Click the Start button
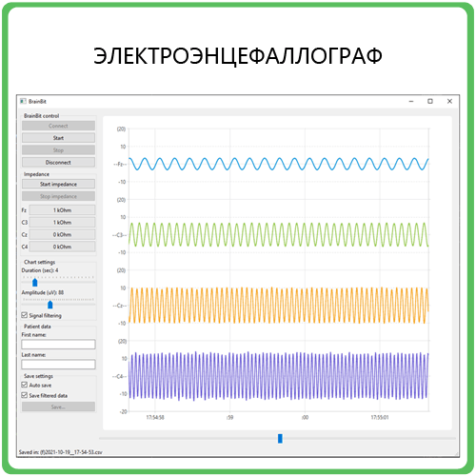The image size is (476, 476). click(58, 138)
